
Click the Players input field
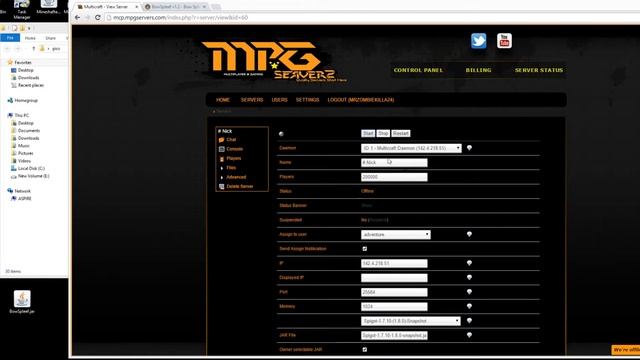pos(394,177)
